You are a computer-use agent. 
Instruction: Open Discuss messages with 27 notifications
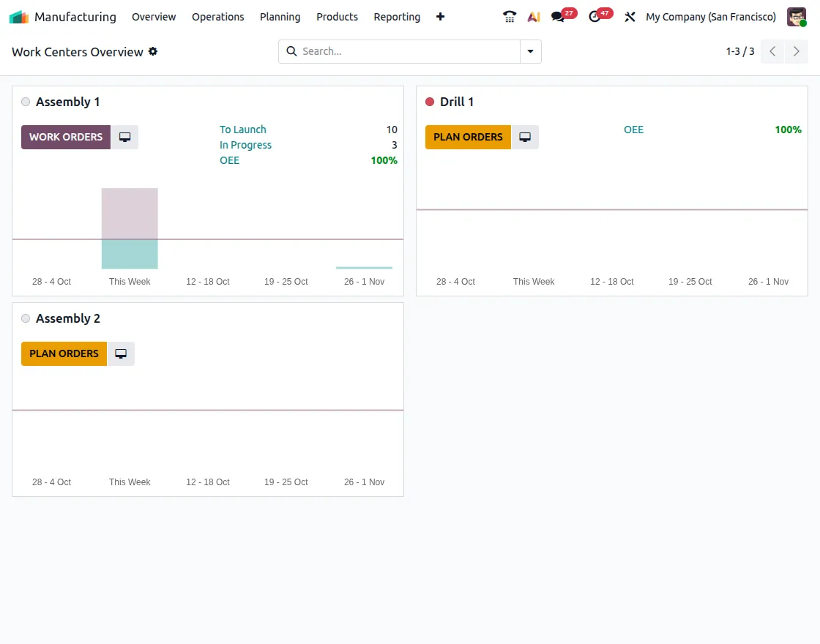click(x=559, y=16)
